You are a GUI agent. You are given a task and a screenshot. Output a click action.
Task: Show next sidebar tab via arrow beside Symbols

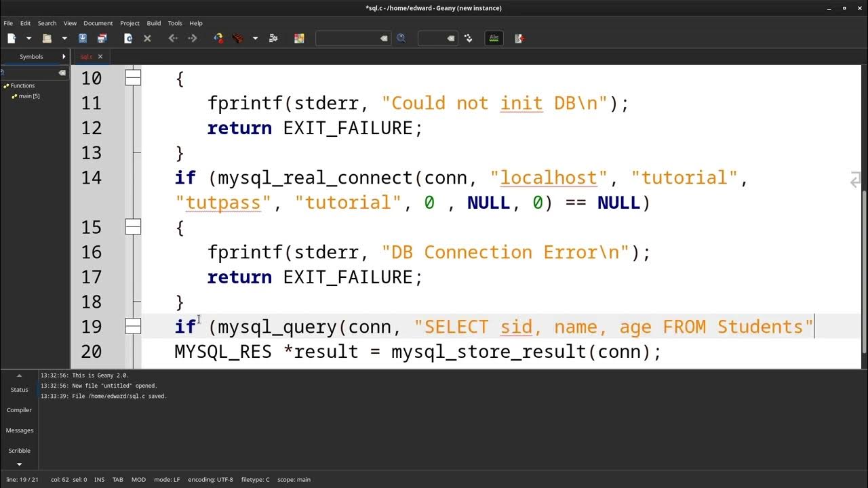(64, 57)
